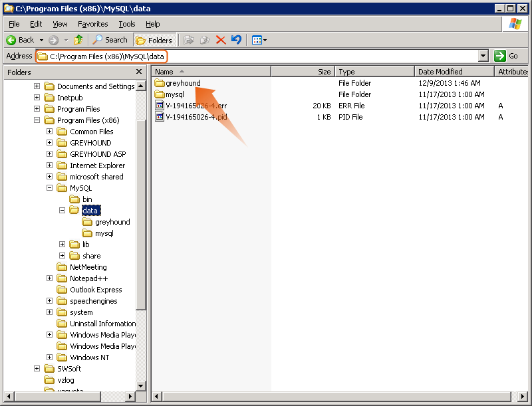
Task: Sort files by the Name column
Action: [211, 72]
